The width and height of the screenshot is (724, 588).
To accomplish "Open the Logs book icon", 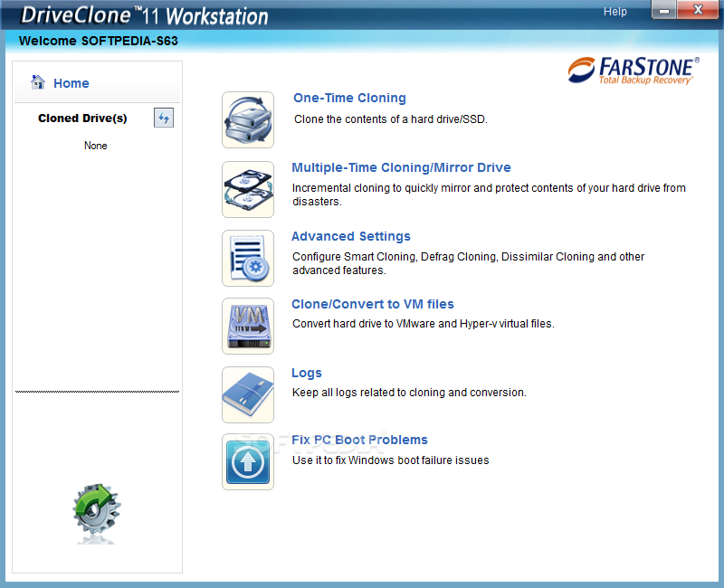I will [x=248, y=394].
